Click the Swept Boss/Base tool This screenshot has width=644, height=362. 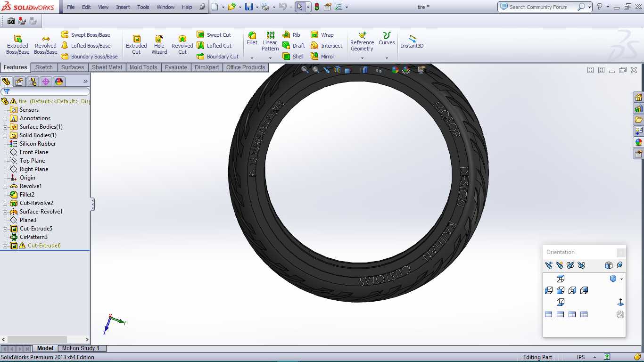(x=85, y=35)
